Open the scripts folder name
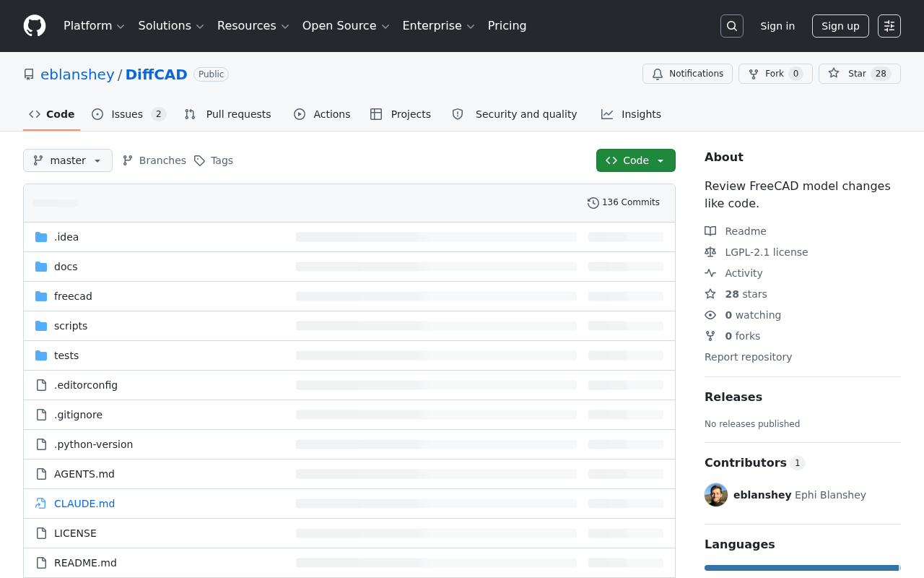The height and width of the screenshot is (578, 924). [71, 326]
